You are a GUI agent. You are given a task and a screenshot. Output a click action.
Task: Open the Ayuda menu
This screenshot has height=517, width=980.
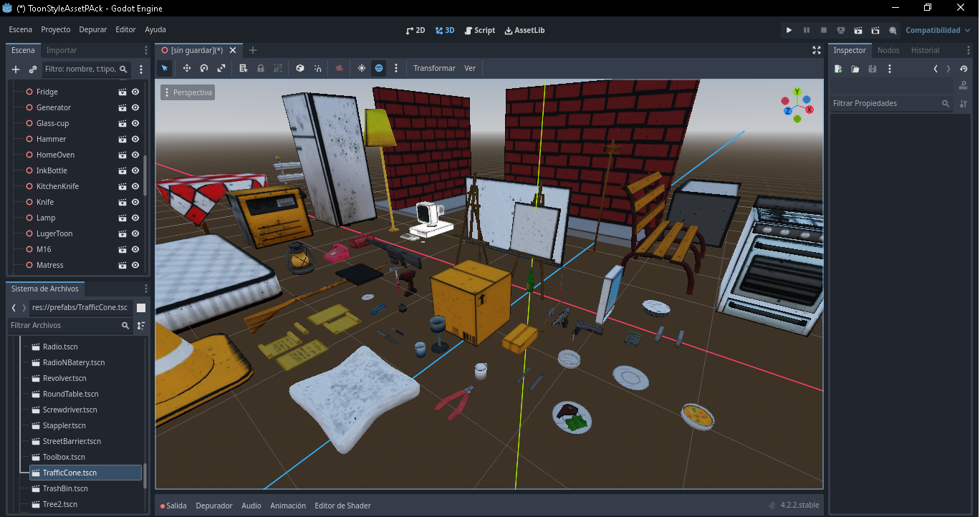pos(155,29)
